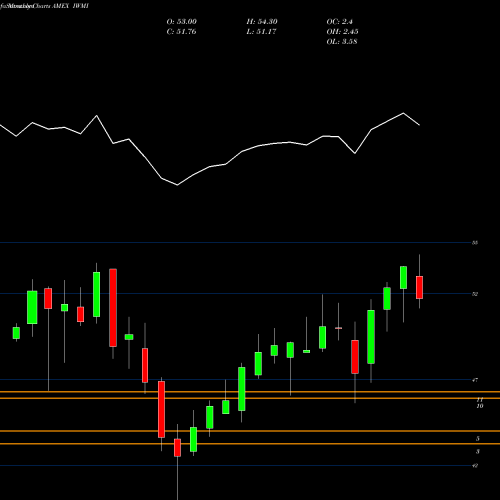Click the high value H: 54.30
Screen dimensions: 500x500
click(x=262, y=22)
